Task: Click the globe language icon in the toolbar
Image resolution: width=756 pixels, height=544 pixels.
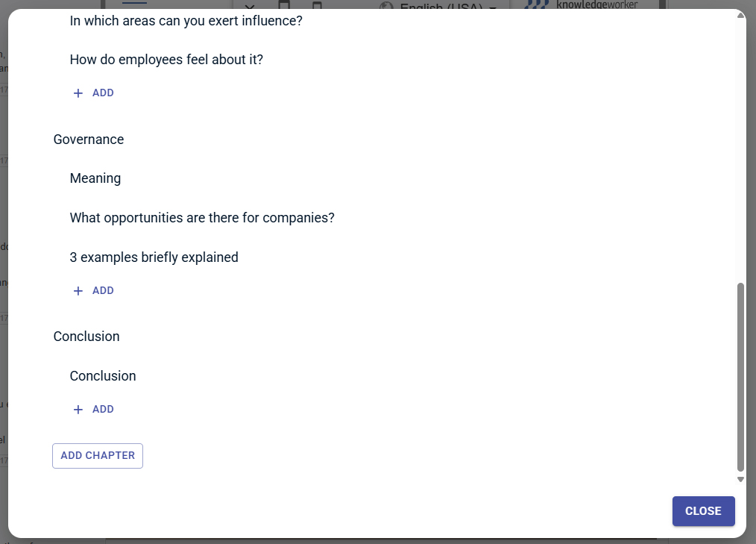Action: click(387, 6)
